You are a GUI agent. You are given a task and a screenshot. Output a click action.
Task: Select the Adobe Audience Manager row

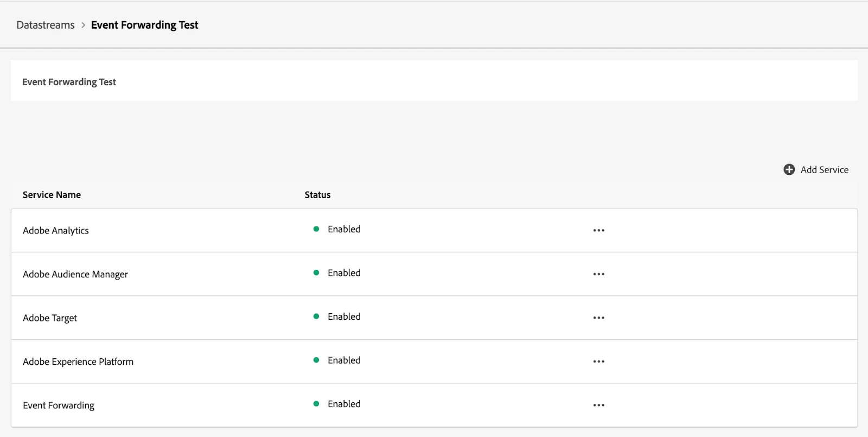75,274
